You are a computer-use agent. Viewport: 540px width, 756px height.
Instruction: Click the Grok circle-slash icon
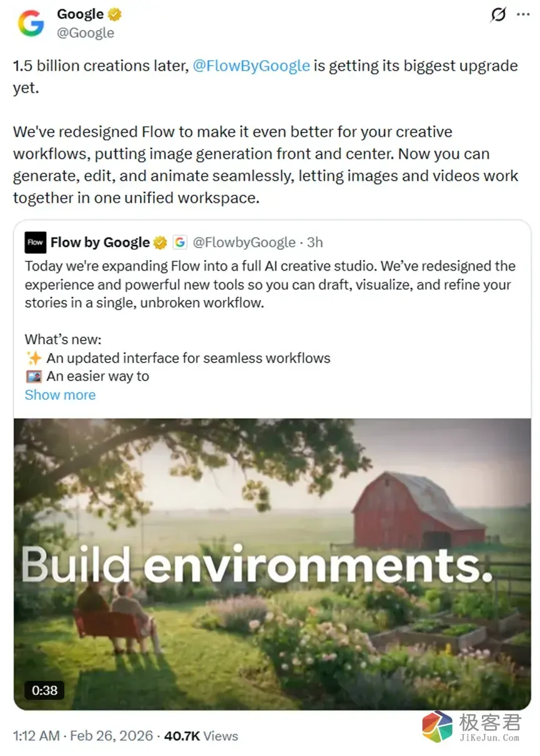coord(498,15)
